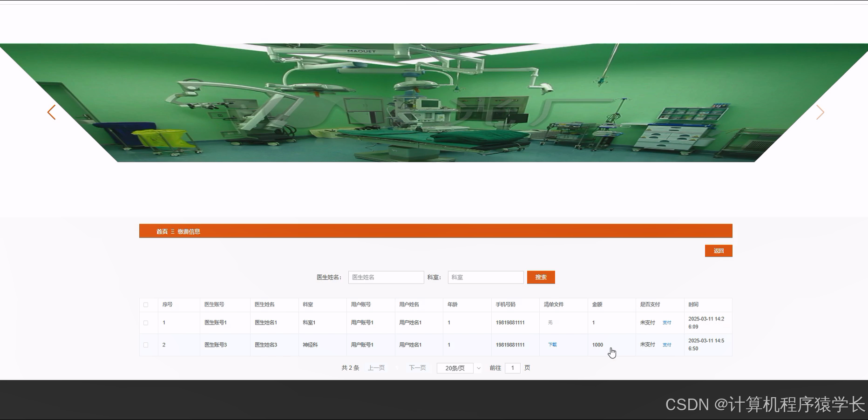Click the 搜索 button
Viewport: 868px width, 420px height.
click(541, 277)
